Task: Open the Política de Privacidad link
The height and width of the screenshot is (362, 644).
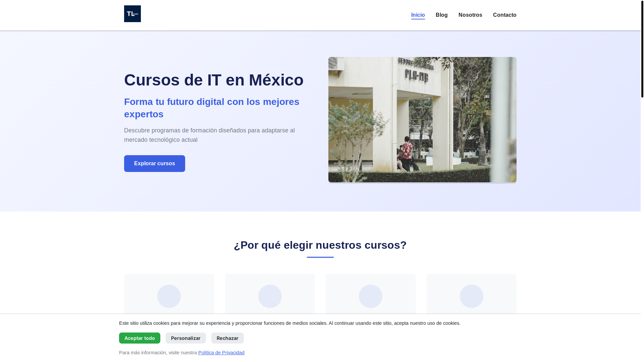Action: [x=221, y=353]
